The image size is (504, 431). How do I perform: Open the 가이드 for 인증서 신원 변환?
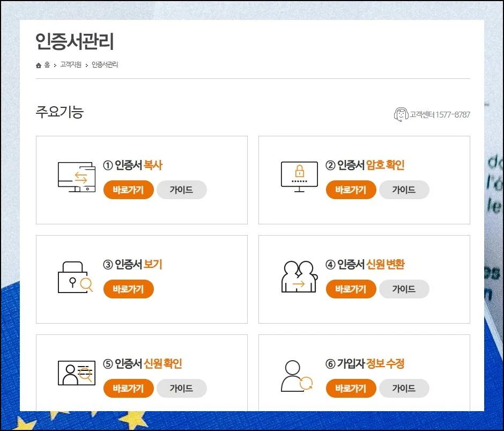click(x=404, y=289)
